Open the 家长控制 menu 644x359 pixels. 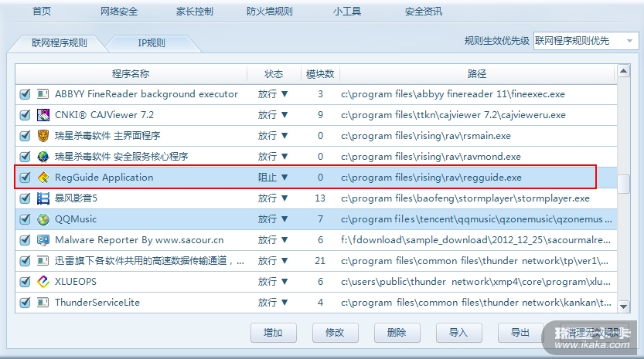tap(195, 11)
